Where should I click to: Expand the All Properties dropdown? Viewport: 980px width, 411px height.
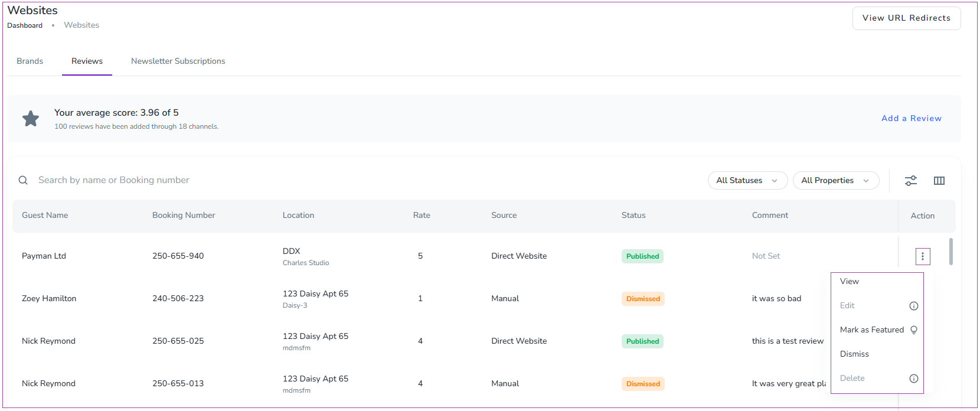coord(835,181)
